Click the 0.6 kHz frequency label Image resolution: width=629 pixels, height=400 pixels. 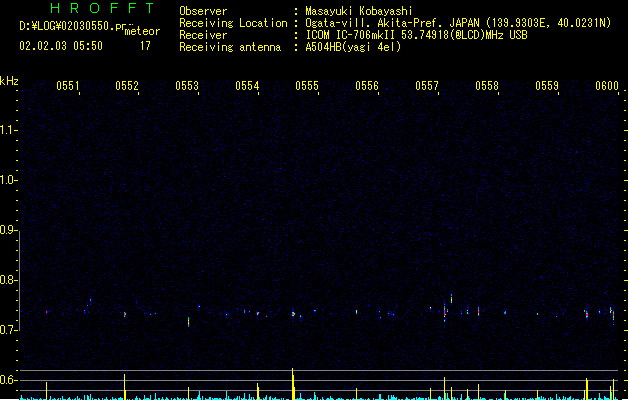point(8,380)
